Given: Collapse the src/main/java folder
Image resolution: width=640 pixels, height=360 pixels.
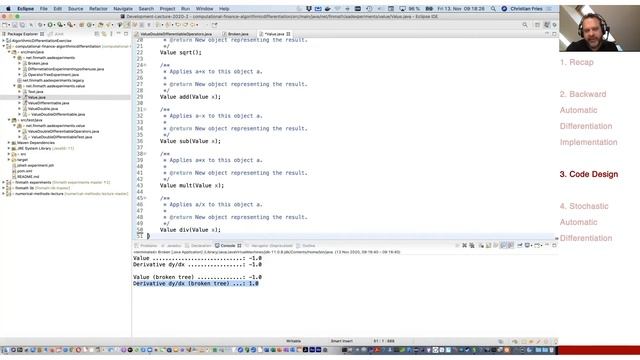Looking at the screenshot, I should coord(9,52).
